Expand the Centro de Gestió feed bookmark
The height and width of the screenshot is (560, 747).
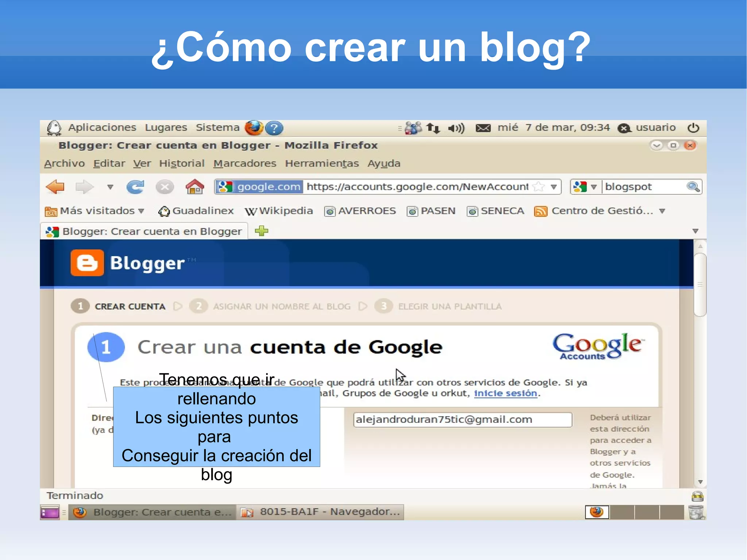[x=599, y=211]
